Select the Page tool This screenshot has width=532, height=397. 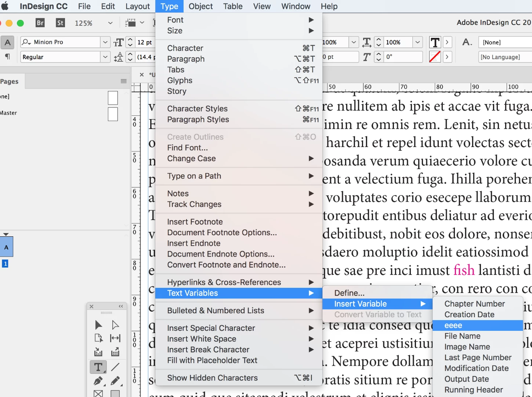[98, 338]
